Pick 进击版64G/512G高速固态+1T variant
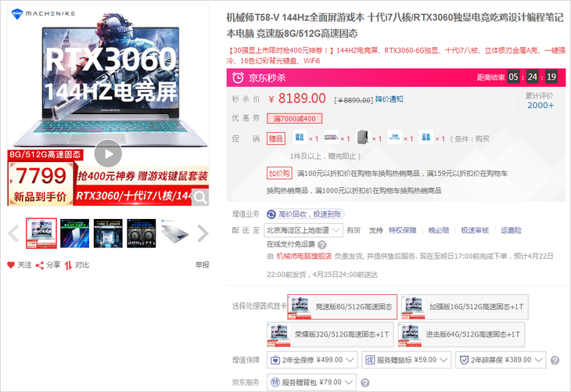This screenshot has width=571, height=392. click(461, 334)
